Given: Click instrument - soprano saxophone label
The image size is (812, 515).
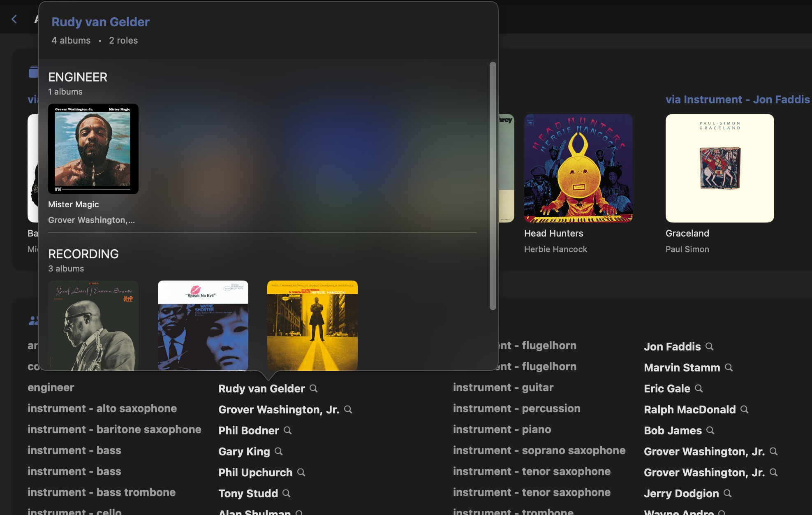Looking at the screenshot, I should [x=539, y=450].
